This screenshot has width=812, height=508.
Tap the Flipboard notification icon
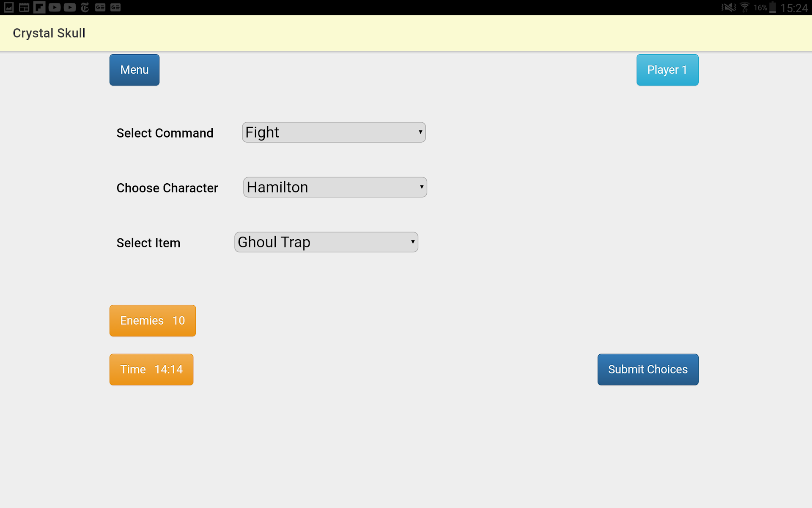click(39, 7)
